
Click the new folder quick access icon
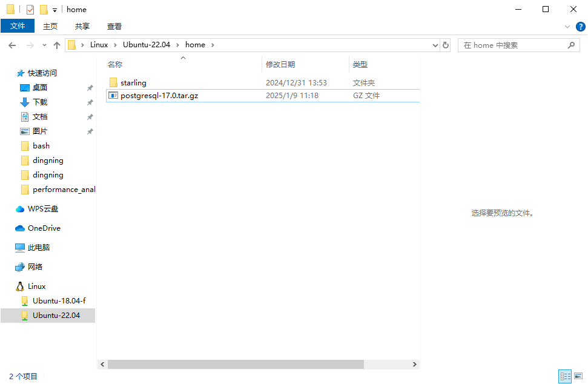tap(44, 9)
